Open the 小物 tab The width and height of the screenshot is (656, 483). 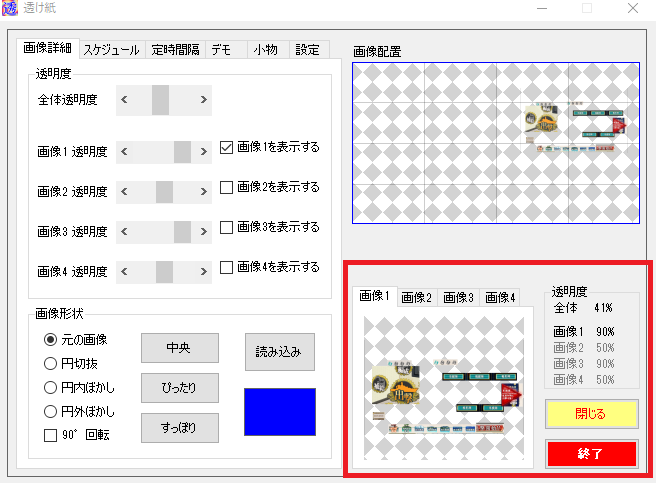(x=266, y=50)
